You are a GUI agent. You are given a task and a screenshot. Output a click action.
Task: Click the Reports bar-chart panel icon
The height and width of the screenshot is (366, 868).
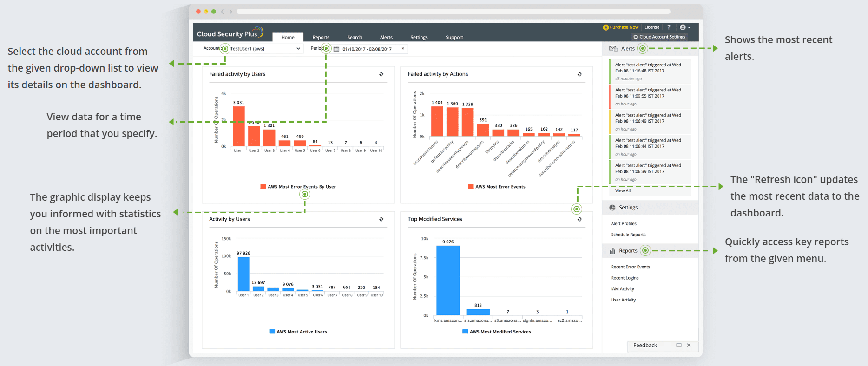coord(612,251)
